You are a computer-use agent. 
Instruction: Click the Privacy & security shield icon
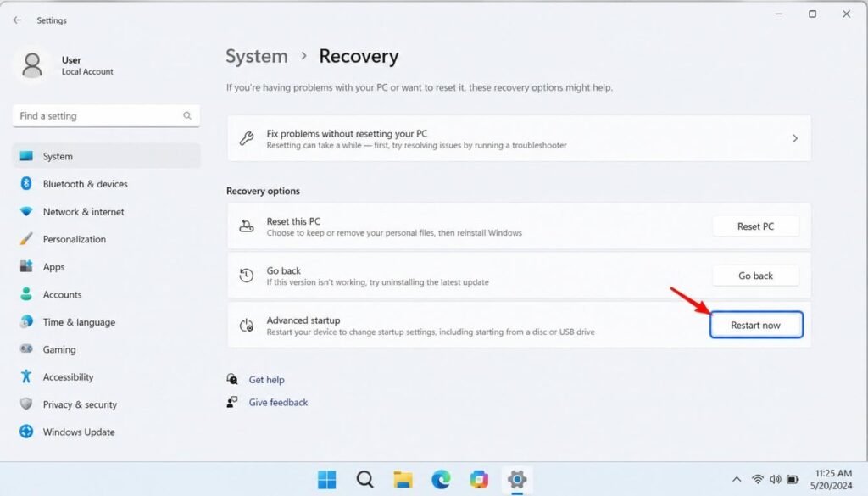[26, 404]
